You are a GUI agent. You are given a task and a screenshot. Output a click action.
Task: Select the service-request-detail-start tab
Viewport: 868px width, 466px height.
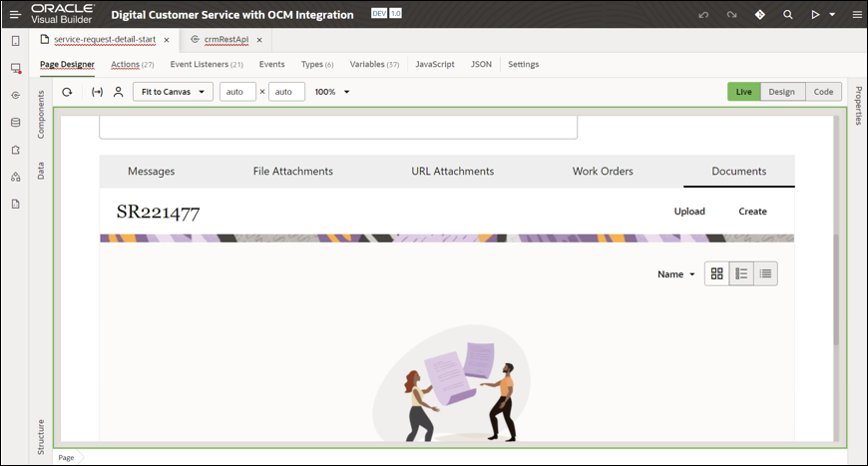105,40
